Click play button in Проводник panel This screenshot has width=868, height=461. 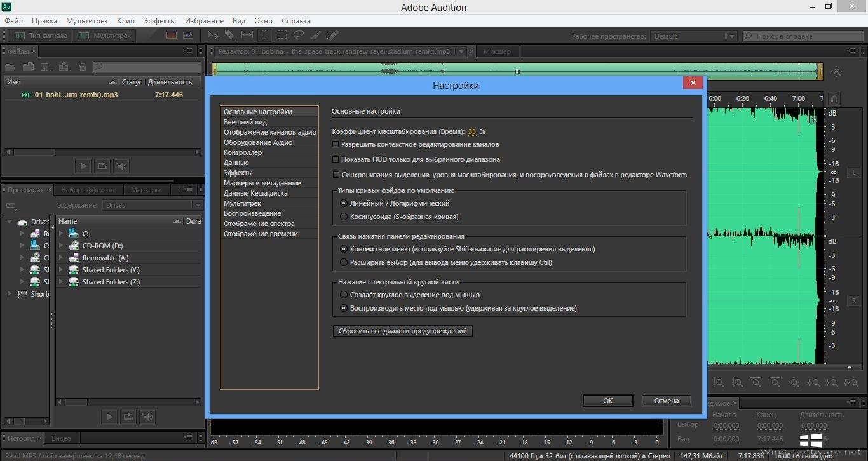[x=109, y=417]
